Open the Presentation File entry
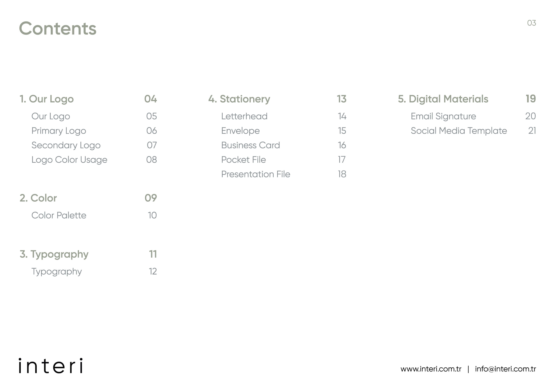 coord(256,174)
